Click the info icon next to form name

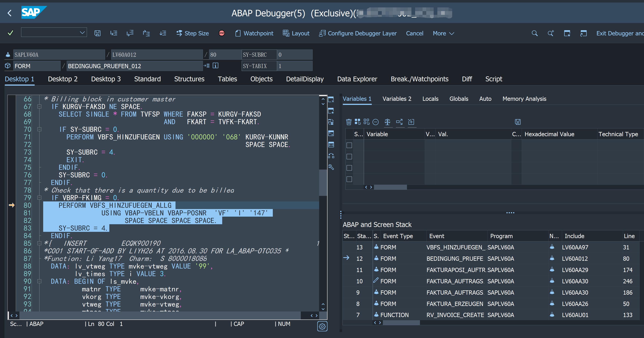215,66
